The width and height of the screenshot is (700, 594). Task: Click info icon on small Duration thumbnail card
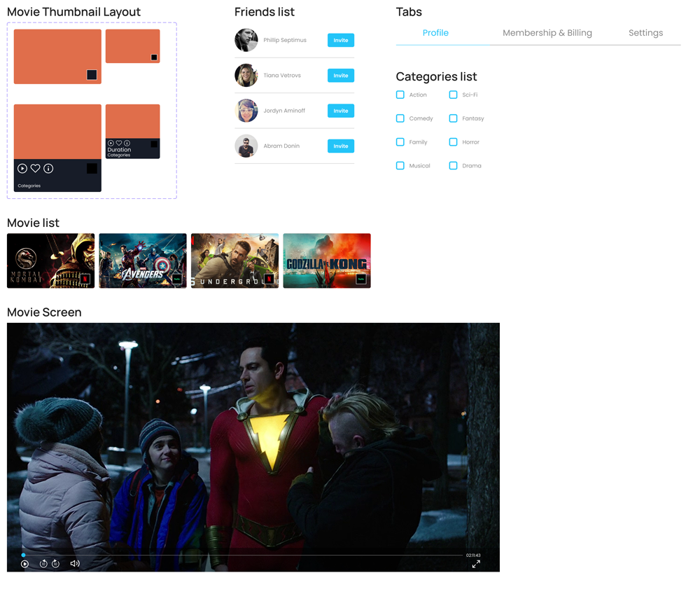click(x=127, y=143)
